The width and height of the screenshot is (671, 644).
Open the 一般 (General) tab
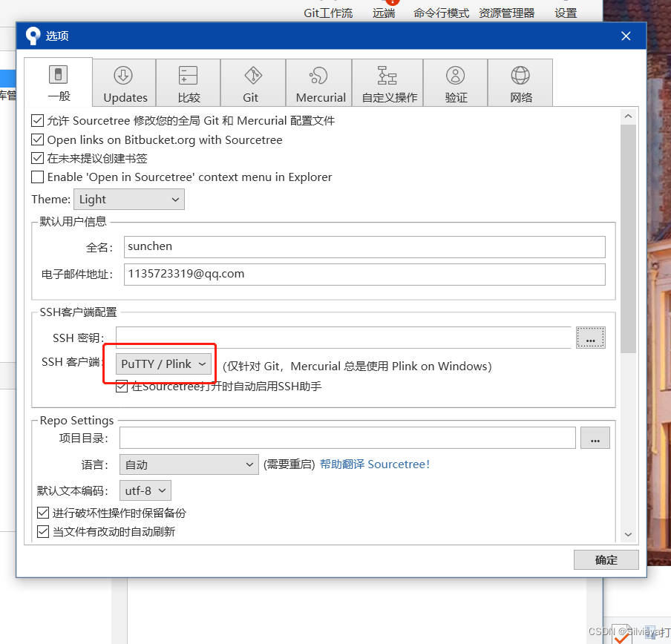coord(58,82)
